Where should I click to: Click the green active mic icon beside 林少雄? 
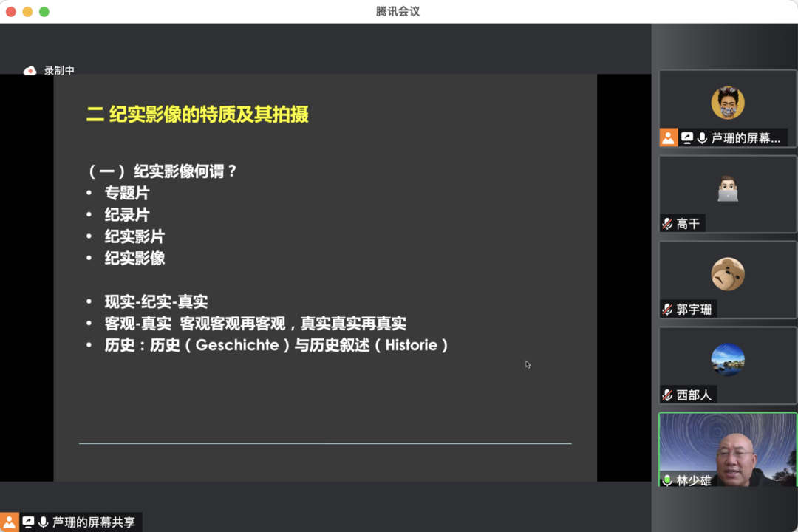pos(667,480)
